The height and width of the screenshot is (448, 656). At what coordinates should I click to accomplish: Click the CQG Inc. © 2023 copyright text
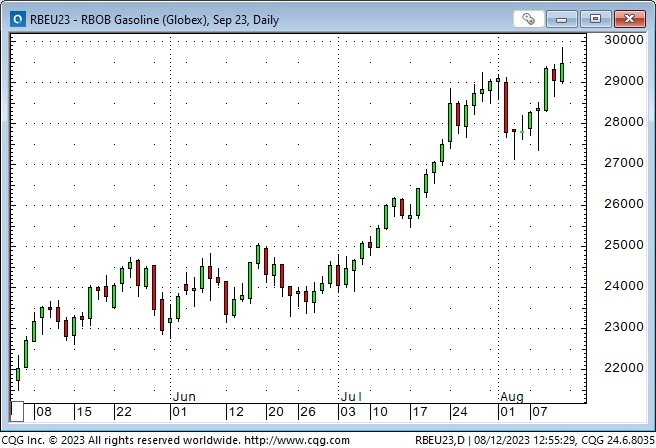(x=43, y=440)
